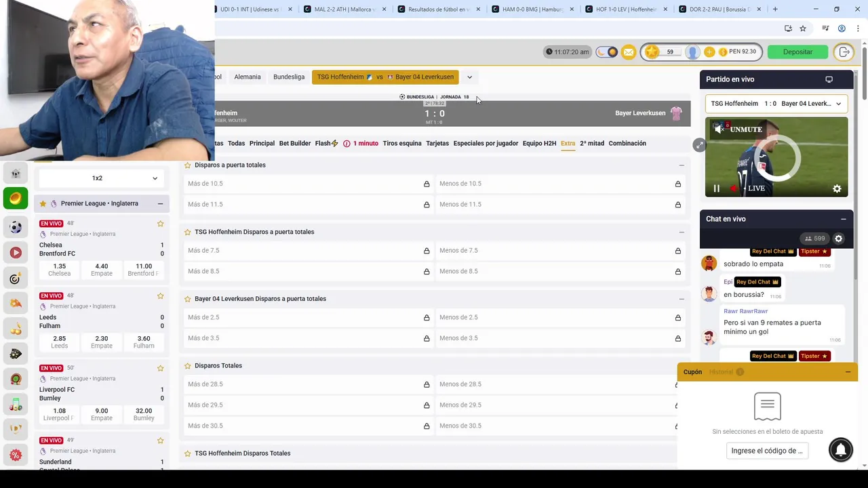Open the chat settings gear icon
Screen dimensions: 868x488
point(839,239)
